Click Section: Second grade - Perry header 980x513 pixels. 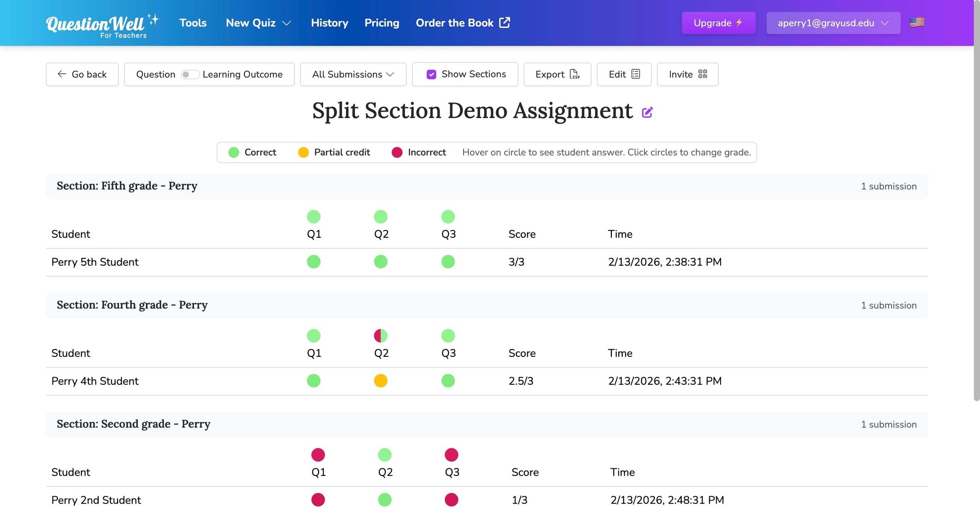coord(487,424)
